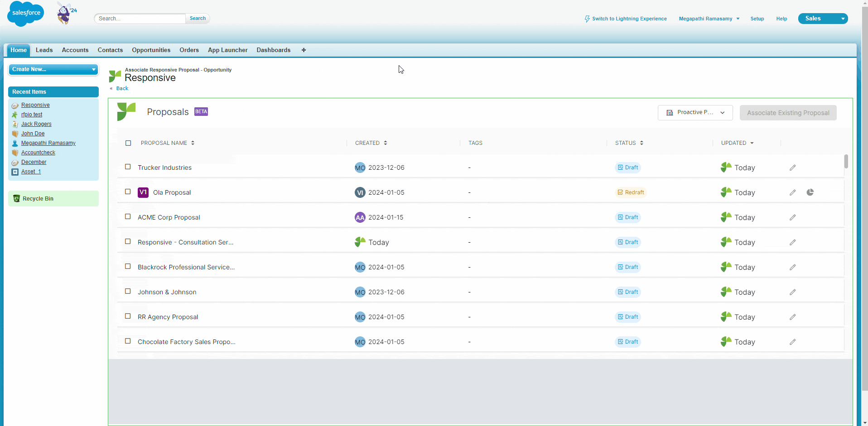This screenshot has height=426, width=868.
Task: Open the Opportunities tab
Action: coord(151,50)
